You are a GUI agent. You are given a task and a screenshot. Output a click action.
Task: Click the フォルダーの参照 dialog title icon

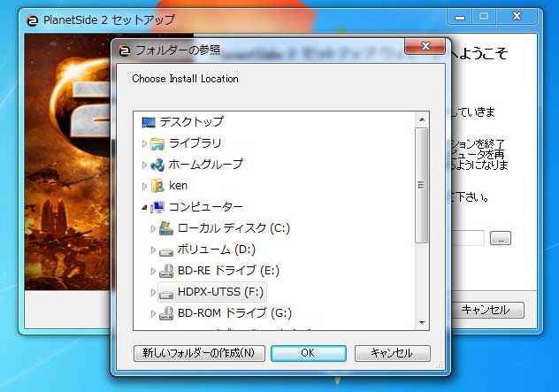pyautogui.click(x=124, y=50)
